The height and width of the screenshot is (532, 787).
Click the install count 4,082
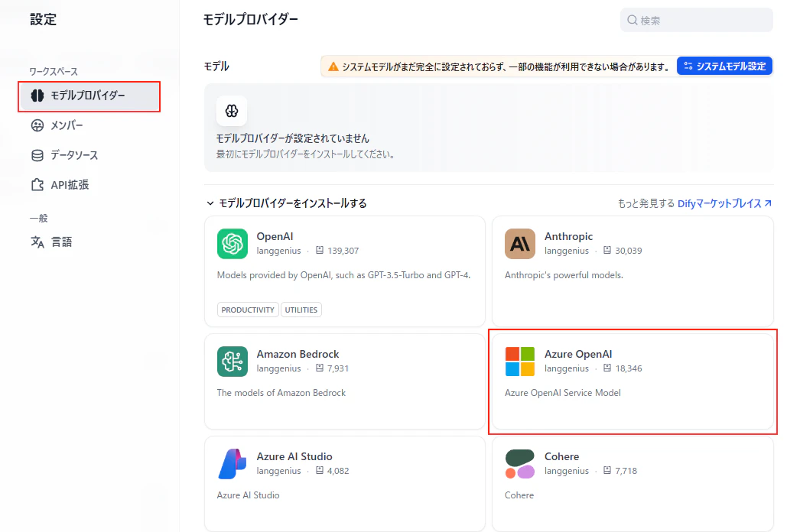[x=338, y=471]
